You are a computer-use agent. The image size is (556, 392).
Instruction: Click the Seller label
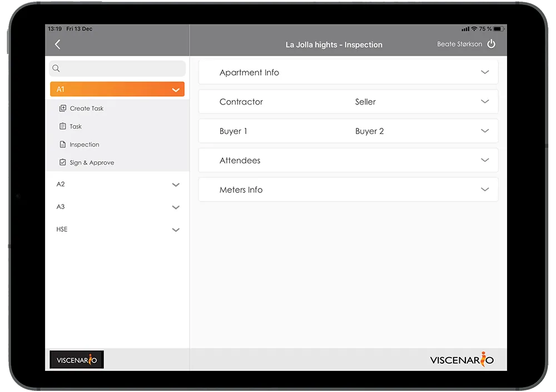(365, 102)
